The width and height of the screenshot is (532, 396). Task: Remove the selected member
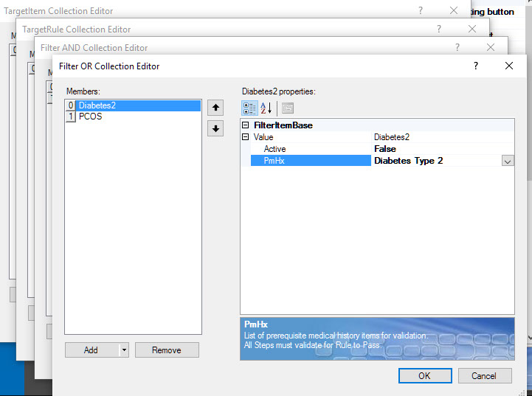[167, 350]
